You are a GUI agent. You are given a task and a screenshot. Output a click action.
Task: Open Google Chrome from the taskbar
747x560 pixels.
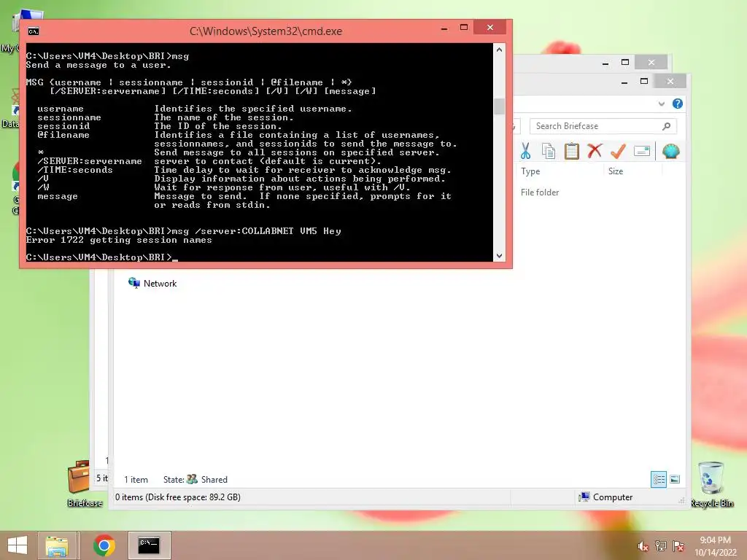(104, 545)
